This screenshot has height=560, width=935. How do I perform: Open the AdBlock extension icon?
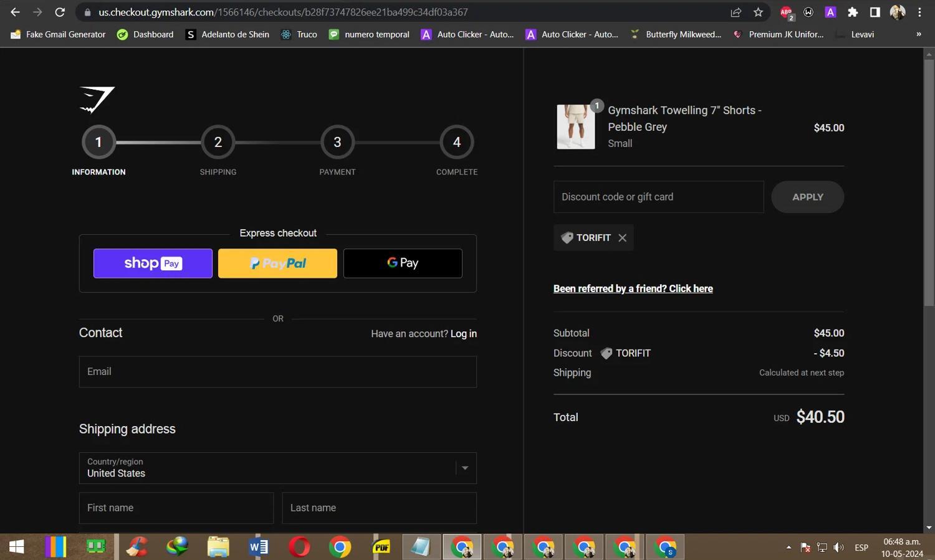[787, 12]
